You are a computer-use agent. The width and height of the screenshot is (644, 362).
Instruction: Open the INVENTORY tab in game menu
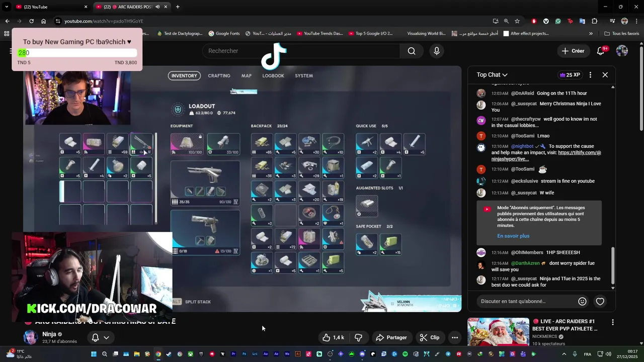(184, 76)
